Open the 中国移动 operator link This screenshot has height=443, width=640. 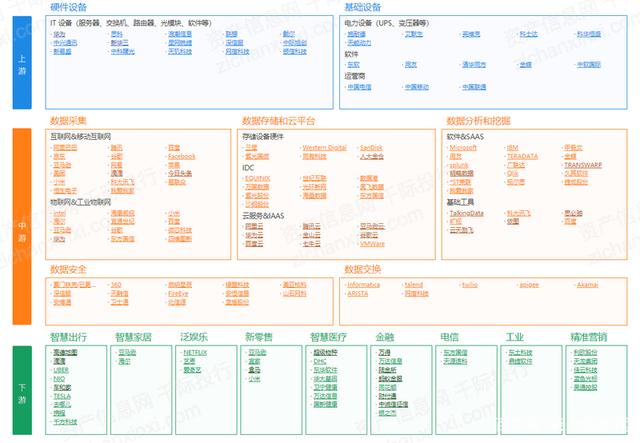coord(416,87)
